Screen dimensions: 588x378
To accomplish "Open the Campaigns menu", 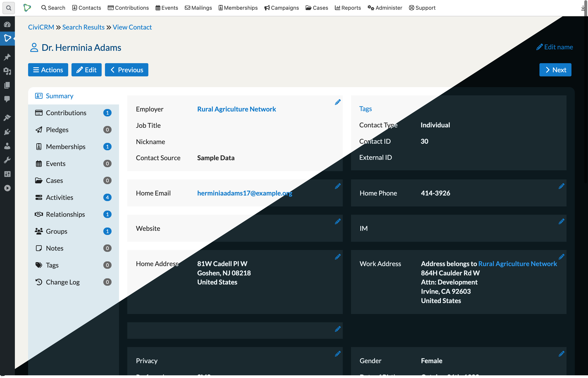I will [281, 8].
